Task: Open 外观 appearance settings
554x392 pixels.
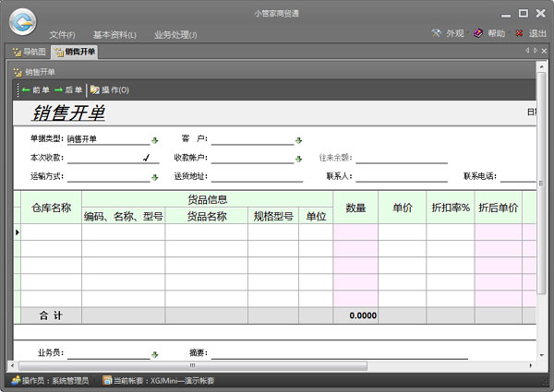Action: coord(448,33)
